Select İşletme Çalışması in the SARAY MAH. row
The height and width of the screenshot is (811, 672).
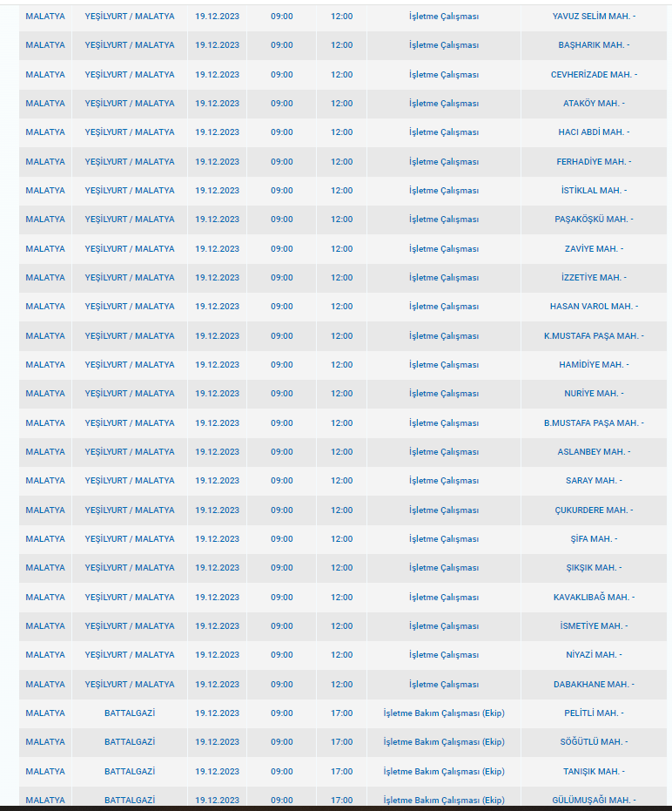pos(444,481)
